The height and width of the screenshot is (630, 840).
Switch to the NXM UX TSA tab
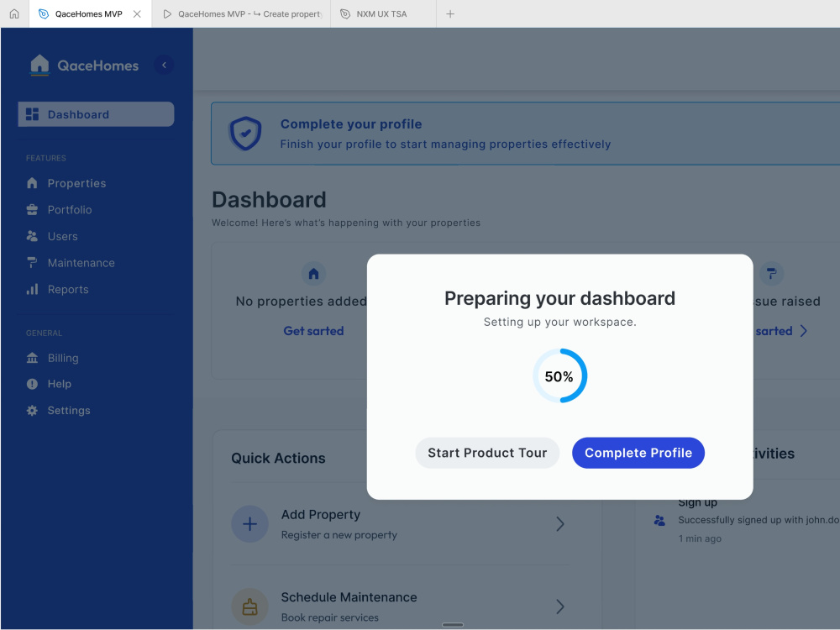point(384,14)
